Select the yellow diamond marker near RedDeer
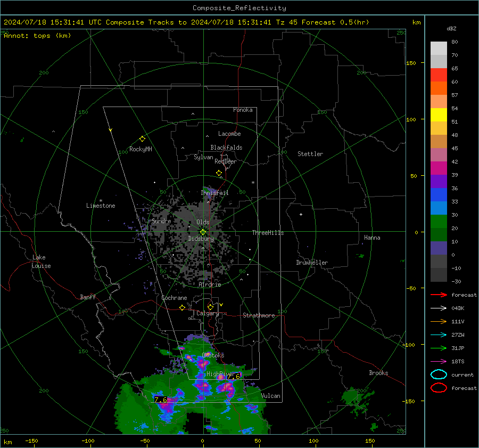 tap(219, 173)
